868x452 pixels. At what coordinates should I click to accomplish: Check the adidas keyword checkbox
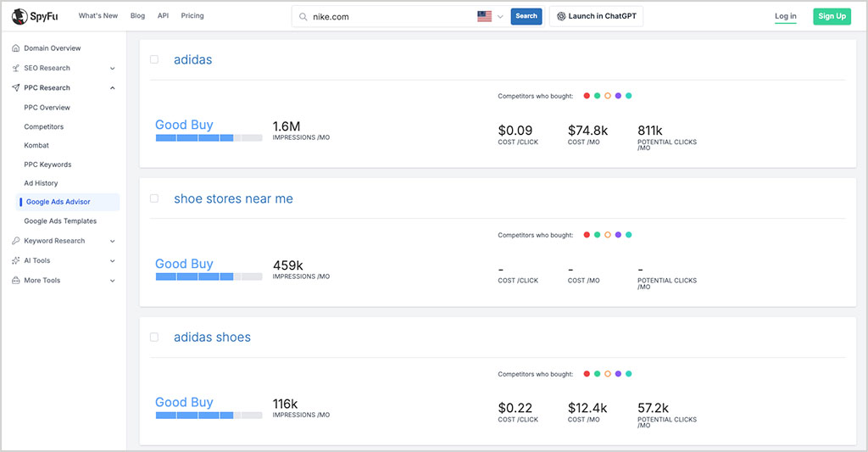154,59
